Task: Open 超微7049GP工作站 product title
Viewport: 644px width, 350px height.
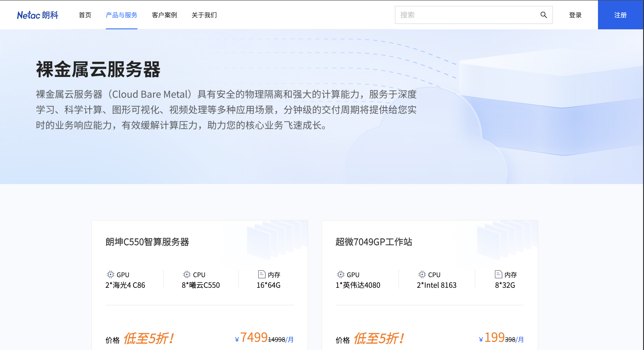Action: [373, 242]
